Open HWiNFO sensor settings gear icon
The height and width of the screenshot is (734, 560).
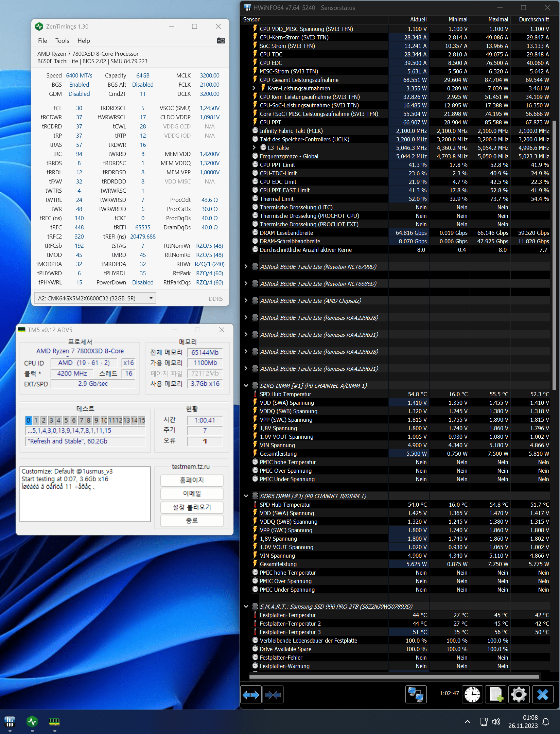click(519, 695)
